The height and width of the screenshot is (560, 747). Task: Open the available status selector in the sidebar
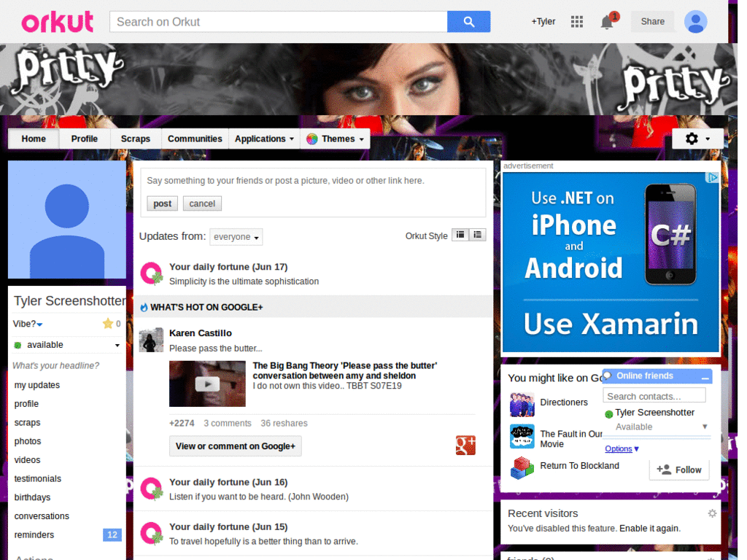66,345
